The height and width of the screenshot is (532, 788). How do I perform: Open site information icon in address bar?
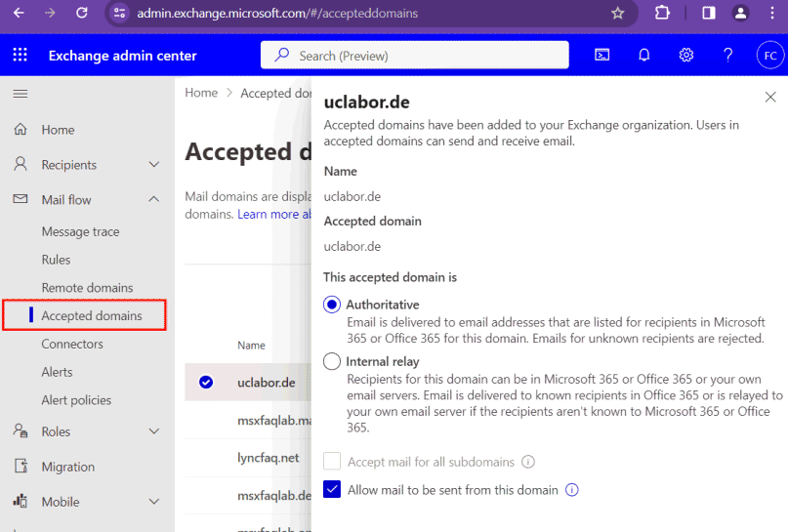tap(119, 13)
